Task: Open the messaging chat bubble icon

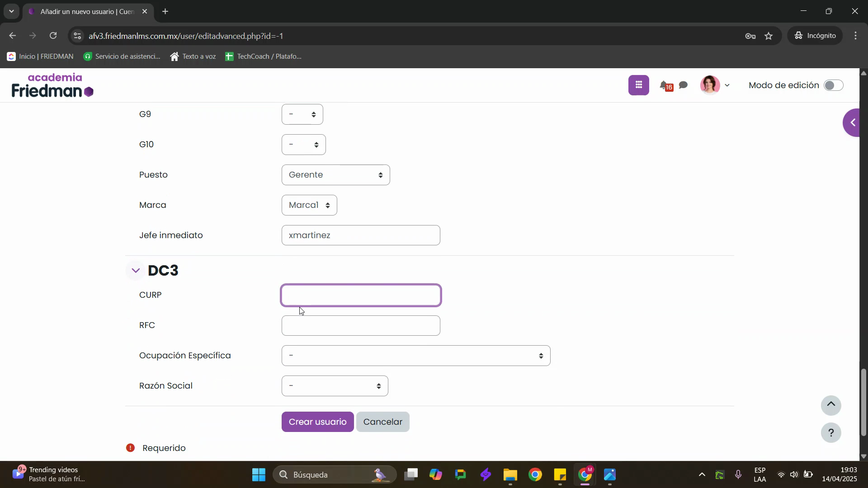Action: (684, 85)
